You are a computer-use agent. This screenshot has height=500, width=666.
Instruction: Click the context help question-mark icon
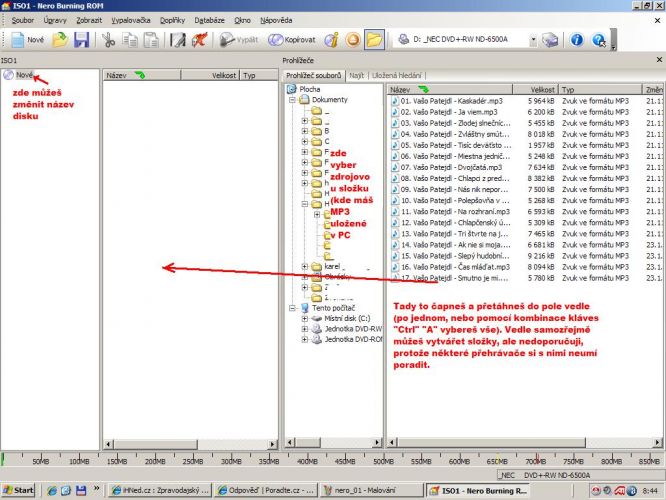[x=598, y=40]
